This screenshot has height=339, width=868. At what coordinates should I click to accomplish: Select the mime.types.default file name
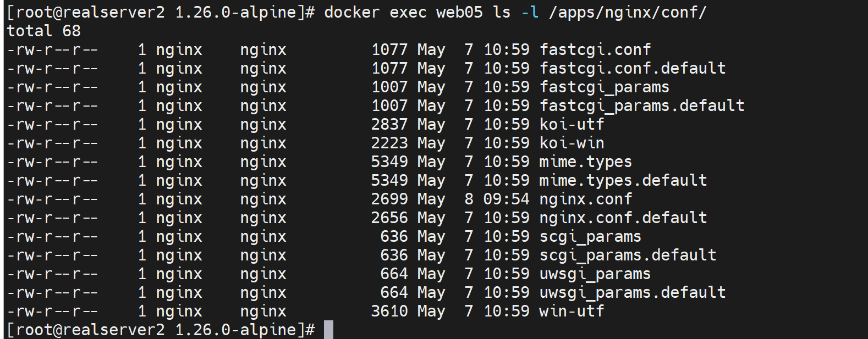pos(623,181)
